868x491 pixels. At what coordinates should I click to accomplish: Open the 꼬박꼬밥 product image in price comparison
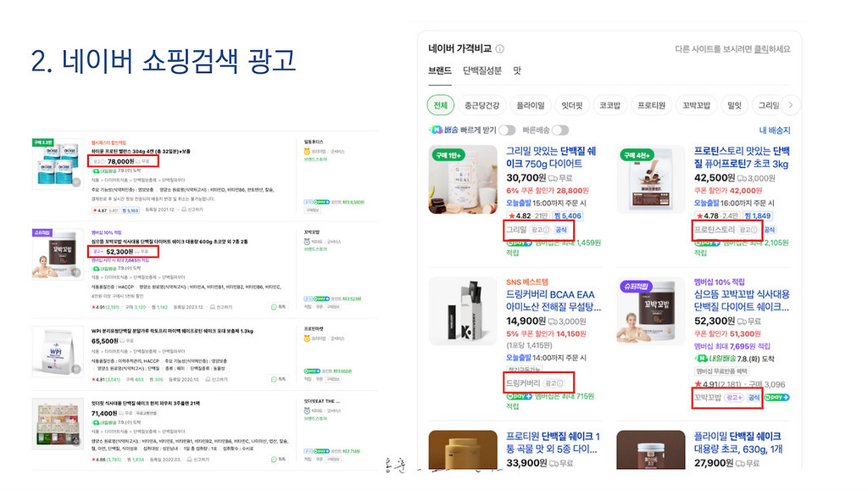[x=651, y=311]
